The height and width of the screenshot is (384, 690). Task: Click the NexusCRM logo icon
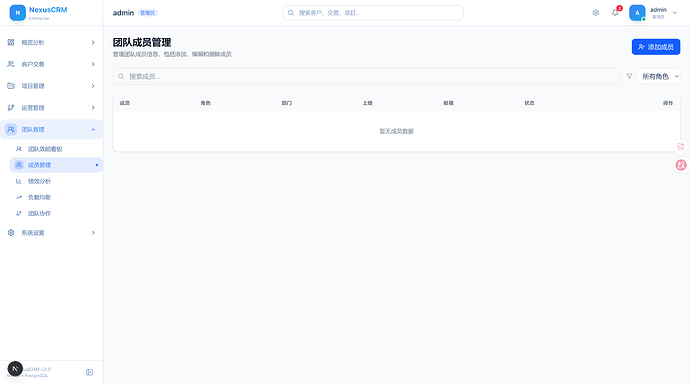point(18,13)
